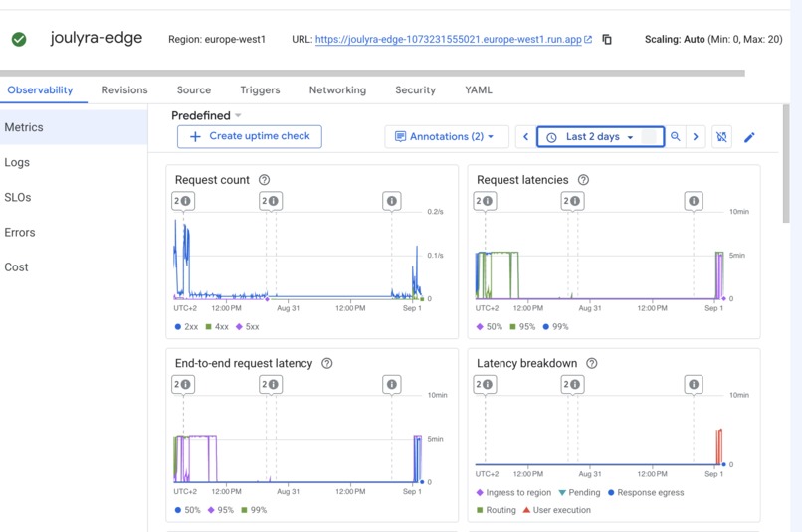Image resolution: width=802 pixels, height=532 pixels.
Task: Select Metrics in the sidebar
Action: pos(74,127)
